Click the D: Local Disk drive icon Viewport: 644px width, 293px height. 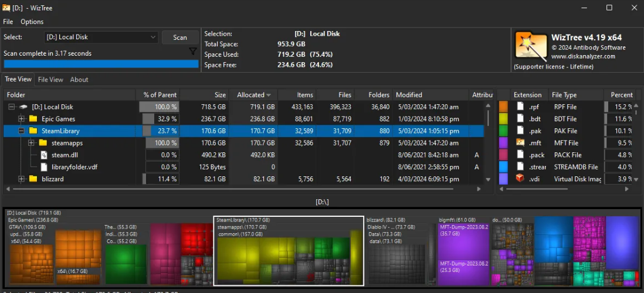point(23,107)
